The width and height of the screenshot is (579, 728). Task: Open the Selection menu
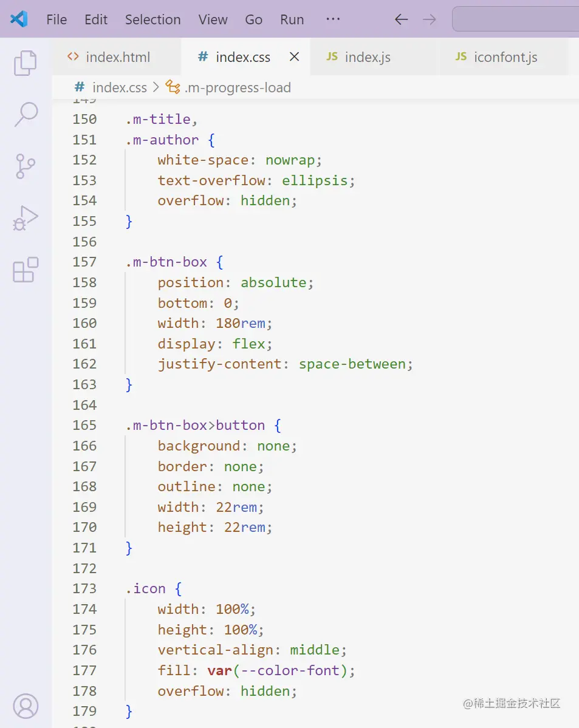(x=153, y=19)
